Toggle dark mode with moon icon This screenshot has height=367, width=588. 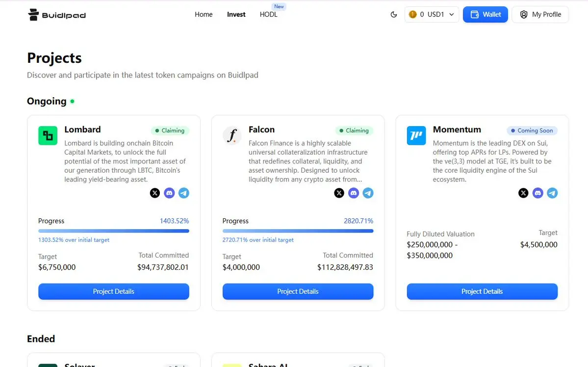click(x=393, y=15)
